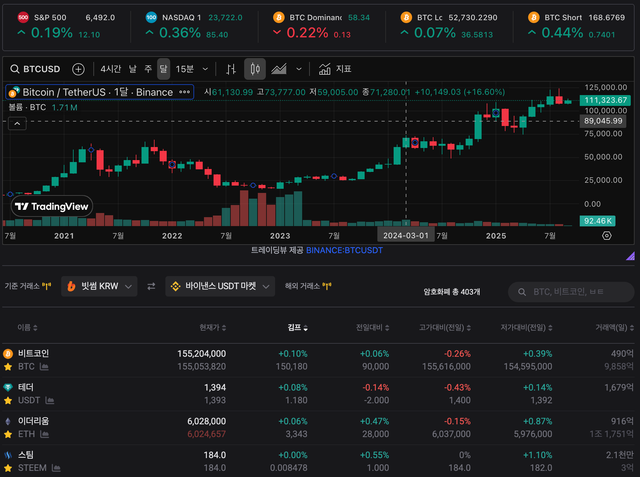Click the TradingView logo
This screenshot has height=477, width=640.
[x=51, y=206]
